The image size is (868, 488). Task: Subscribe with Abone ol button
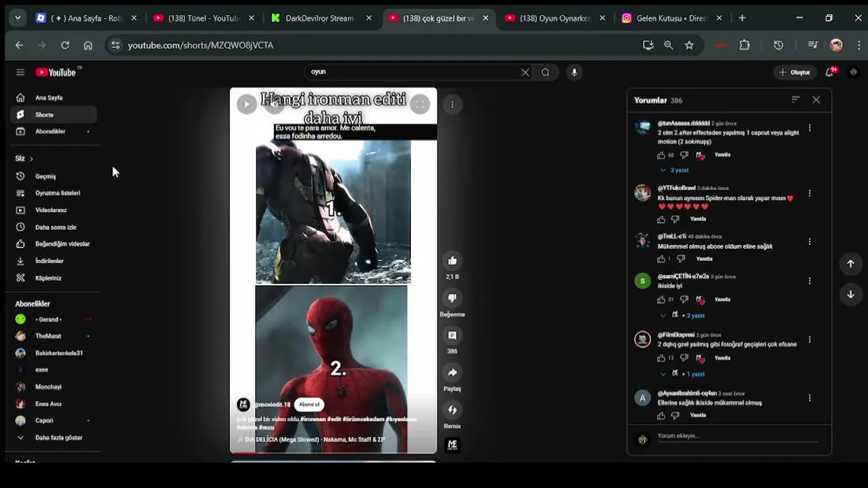tap(309, 405)
